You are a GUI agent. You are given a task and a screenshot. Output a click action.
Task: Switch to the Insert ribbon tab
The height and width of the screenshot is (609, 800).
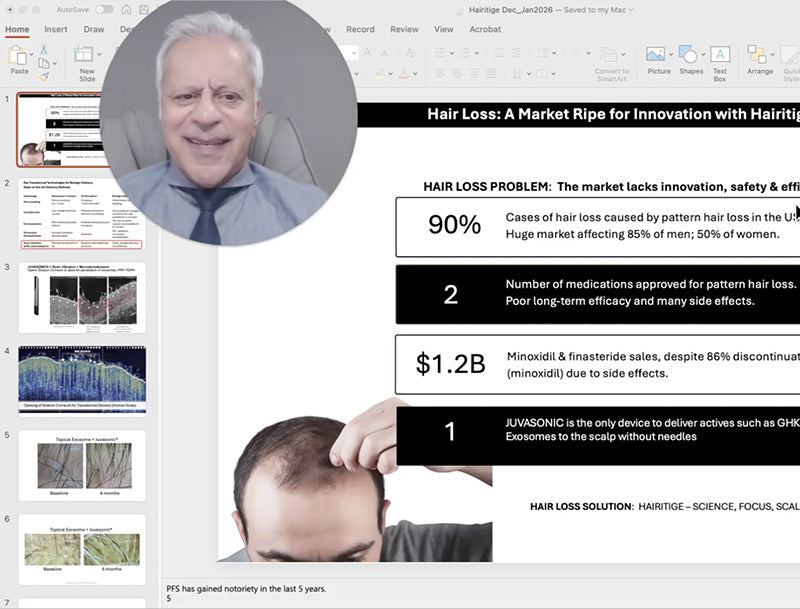(57, 29)
